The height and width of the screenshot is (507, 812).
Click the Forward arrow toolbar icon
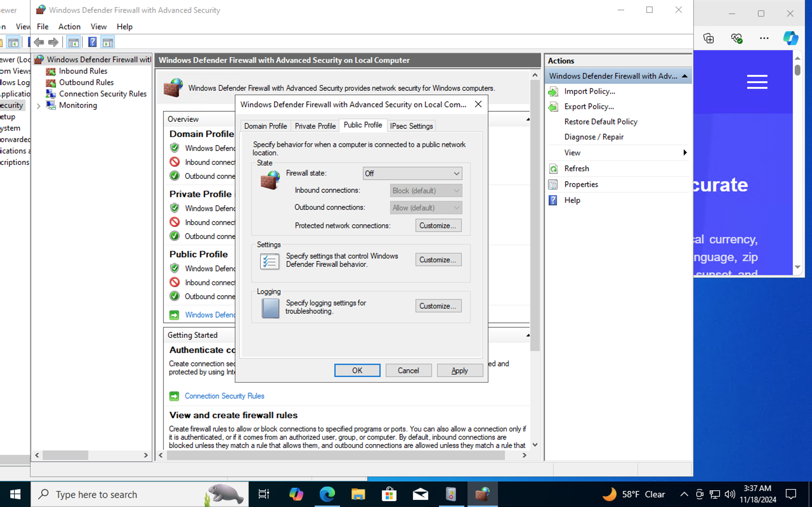click(x=53, y=42)
